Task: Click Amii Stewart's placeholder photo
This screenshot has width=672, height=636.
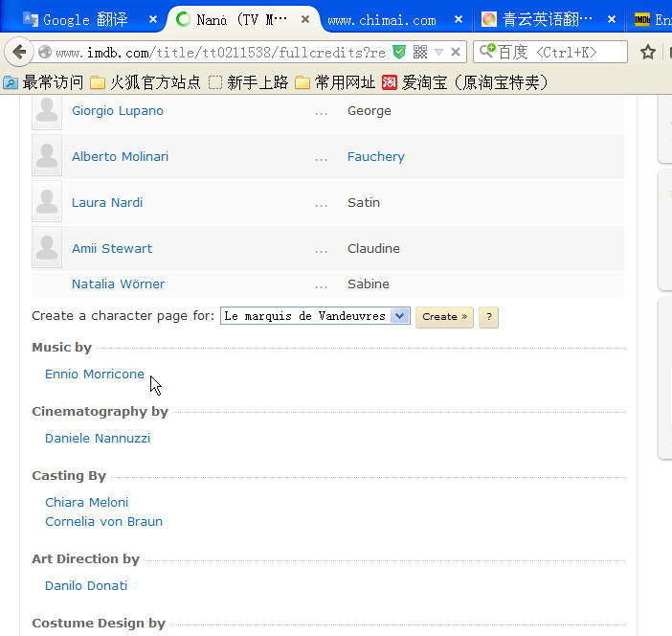Action: point(47,248)
